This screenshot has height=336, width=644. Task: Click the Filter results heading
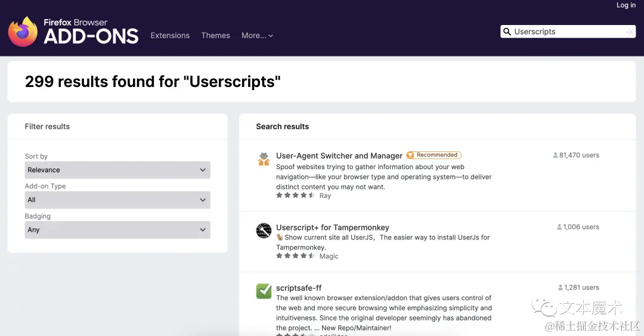[47, 127]
